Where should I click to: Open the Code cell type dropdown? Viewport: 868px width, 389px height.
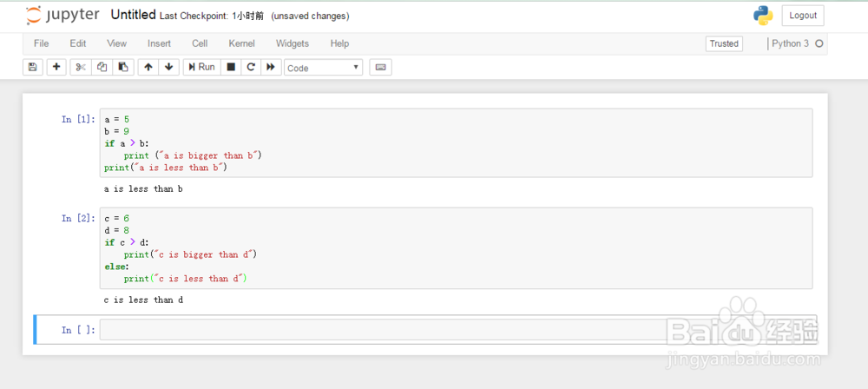click(x=323, y=68)
